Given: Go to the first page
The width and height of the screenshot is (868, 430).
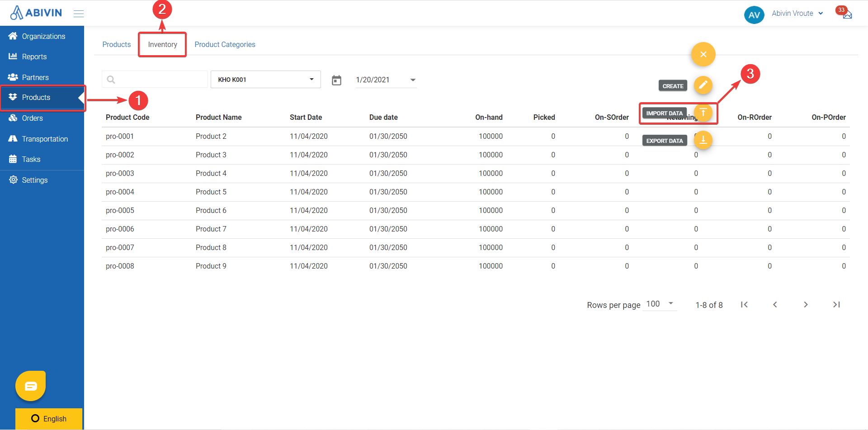Looking at the screenshot, I should coord(744,305).
